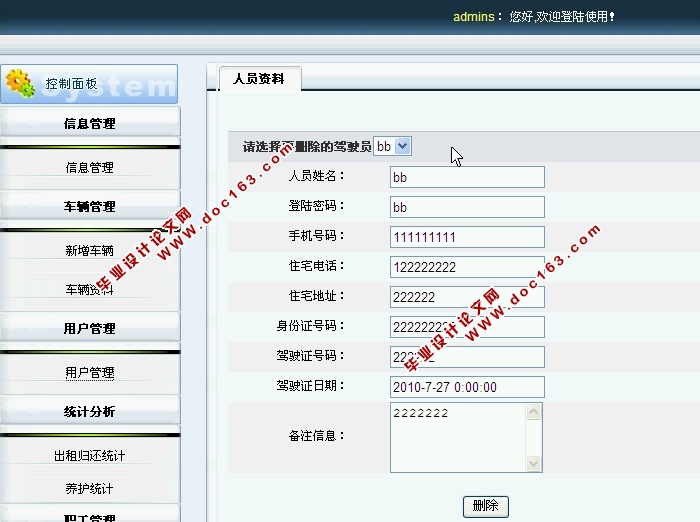Click the 住宅地址 input field
700x522 pixels.
pyautogui.click(x=467, y=297)
